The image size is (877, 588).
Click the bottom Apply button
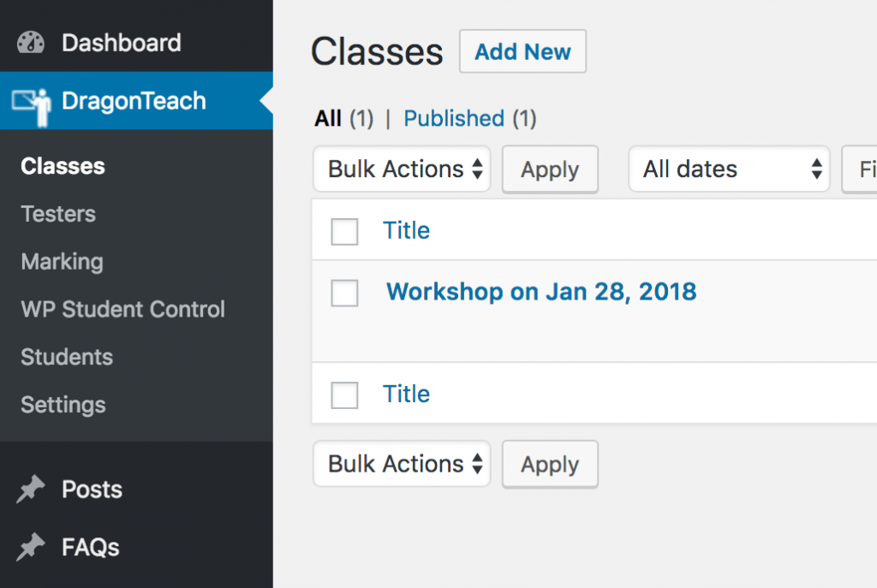(x=551, y=465)
